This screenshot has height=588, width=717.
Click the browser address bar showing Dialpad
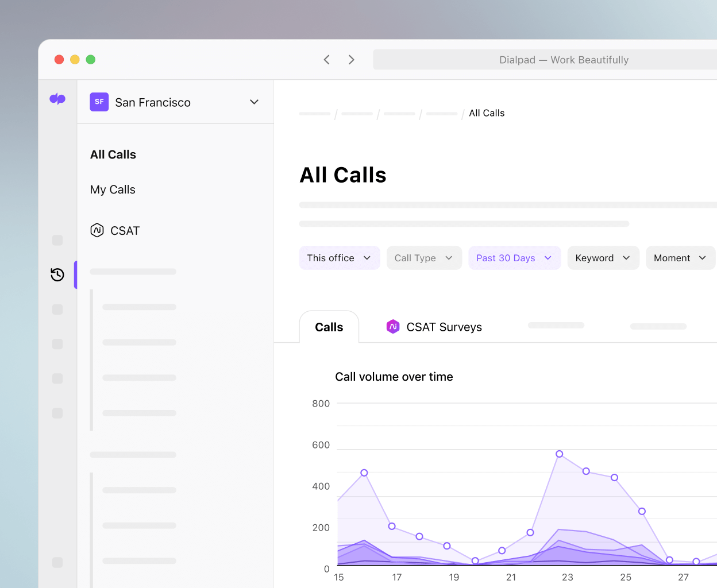coord(563,59)
